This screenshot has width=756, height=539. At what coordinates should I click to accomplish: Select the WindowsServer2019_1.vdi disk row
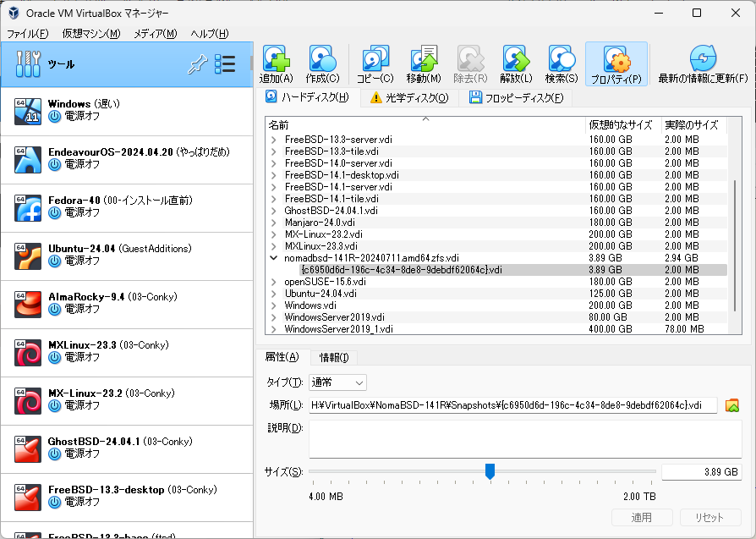pos(496,329)
